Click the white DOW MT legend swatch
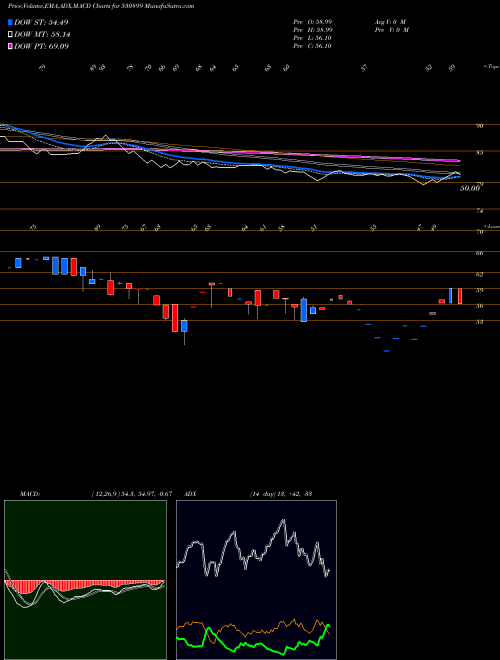 (10, 35)
